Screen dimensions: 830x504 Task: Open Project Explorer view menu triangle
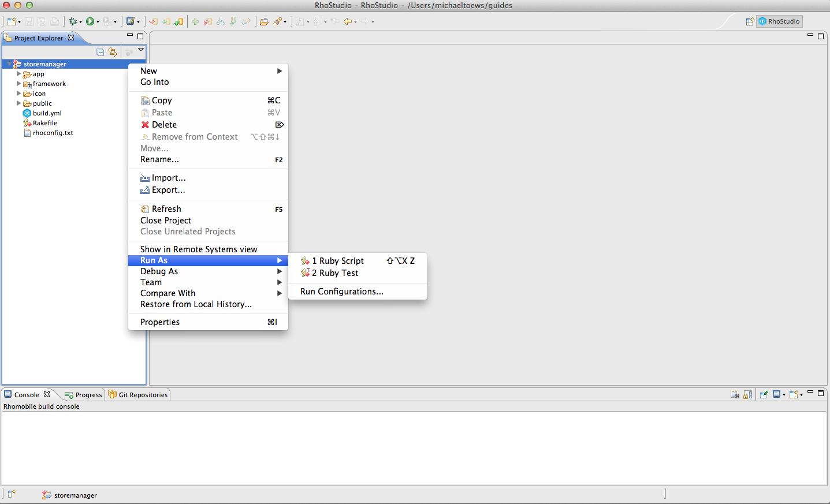pos(141,50)
